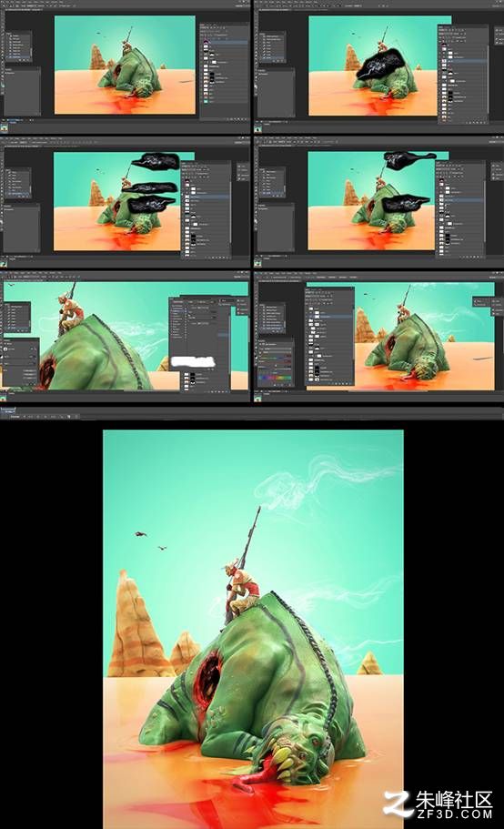Screen dimensions: 504x829
Task: Select the white brush stroke preview in Brush panel
Action: [x=194, y=362]
